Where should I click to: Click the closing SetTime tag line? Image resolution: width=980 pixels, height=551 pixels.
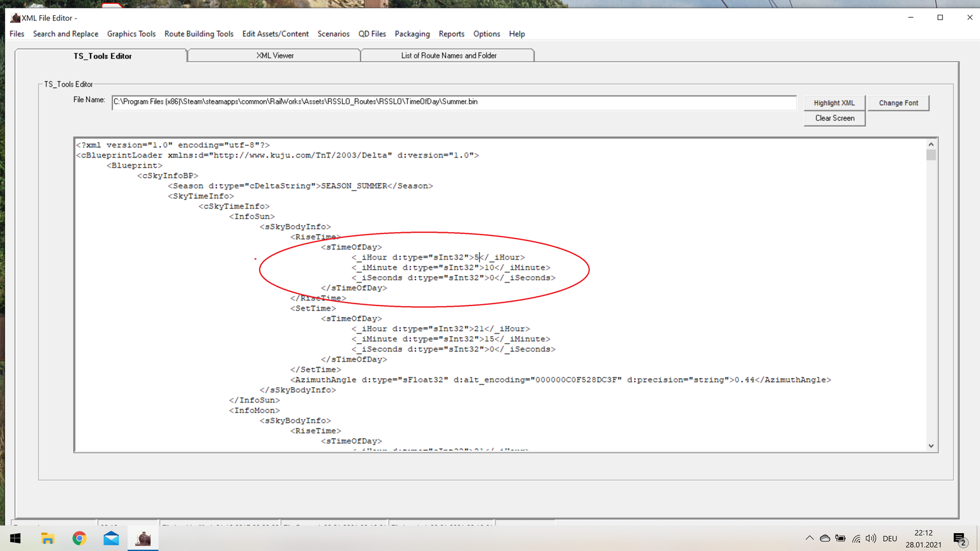pos(316,370)
